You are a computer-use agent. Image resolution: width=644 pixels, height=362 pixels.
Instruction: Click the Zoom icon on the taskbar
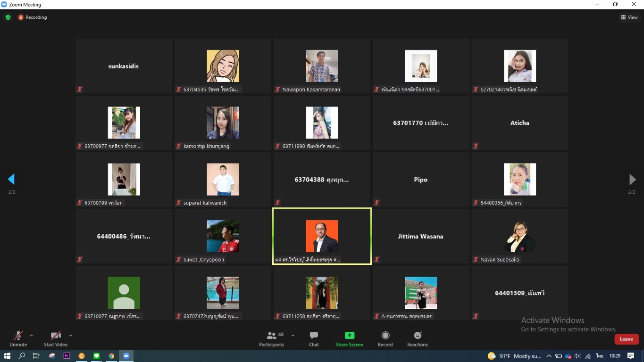(126, 356)
